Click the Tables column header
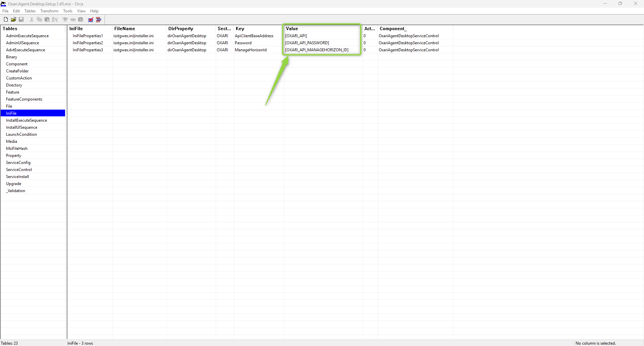644x346 pixels. click(x=33, y=29)
